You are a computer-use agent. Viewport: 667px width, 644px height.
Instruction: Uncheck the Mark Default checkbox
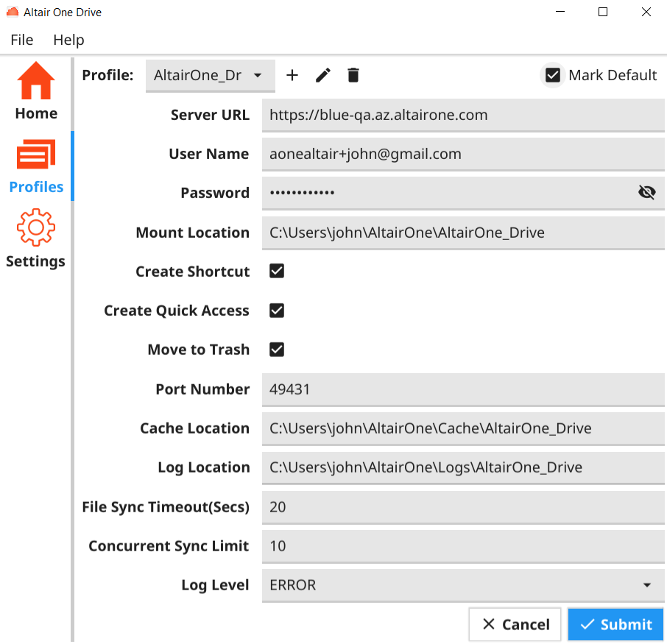[553, 75]
